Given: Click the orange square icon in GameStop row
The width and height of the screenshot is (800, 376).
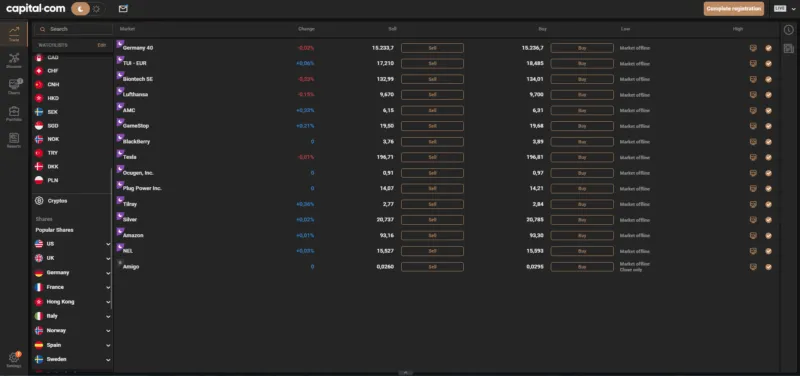Looking at the screenshot, I should (x=753, y=126).
